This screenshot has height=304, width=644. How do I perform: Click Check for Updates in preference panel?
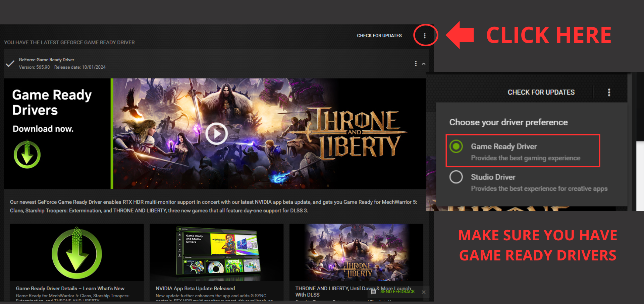[x=541, y=92]
